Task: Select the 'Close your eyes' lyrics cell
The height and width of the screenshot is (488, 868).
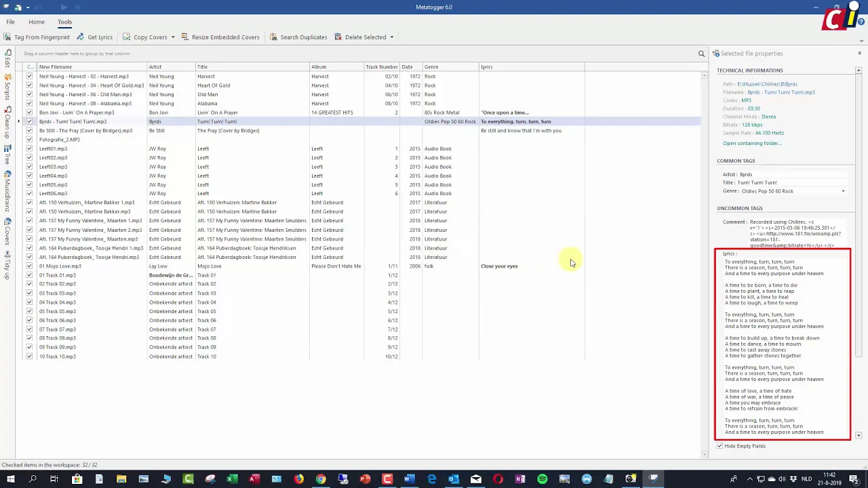Action: [532, 266]
